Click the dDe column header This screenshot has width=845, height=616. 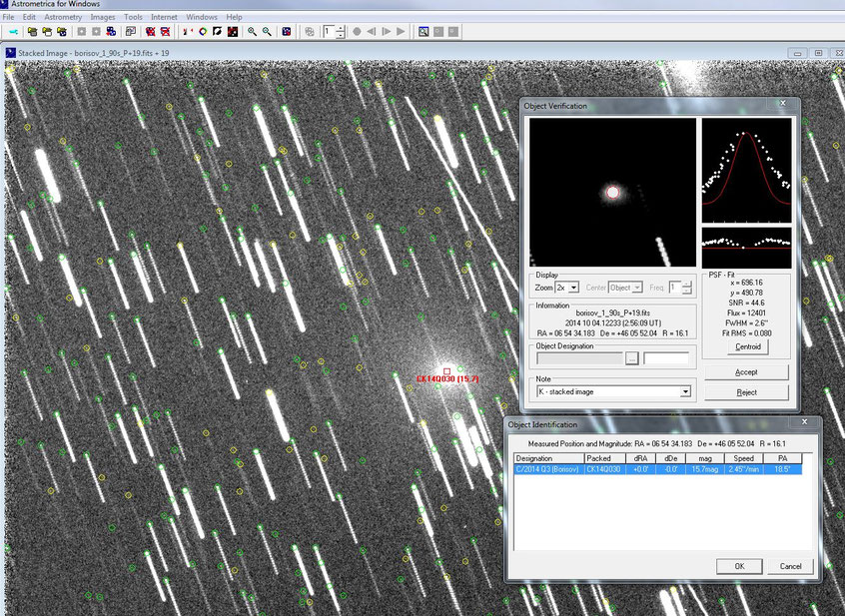point(670,458)
